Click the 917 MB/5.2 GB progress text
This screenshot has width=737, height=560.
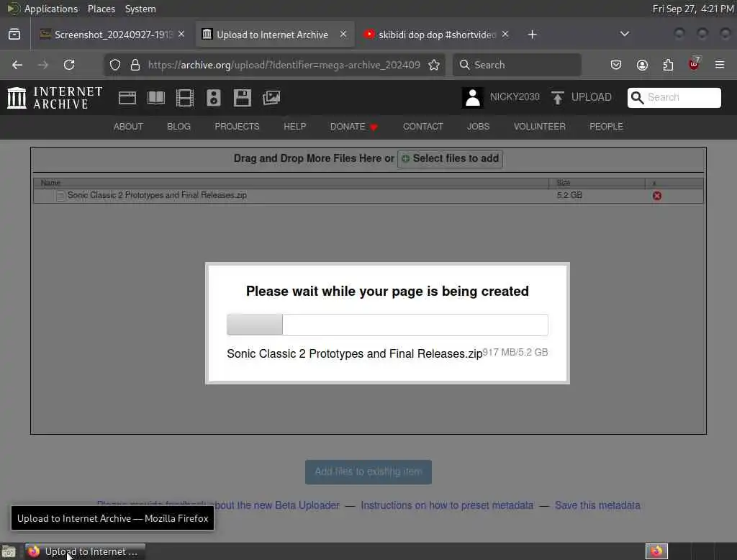(515, 352)
